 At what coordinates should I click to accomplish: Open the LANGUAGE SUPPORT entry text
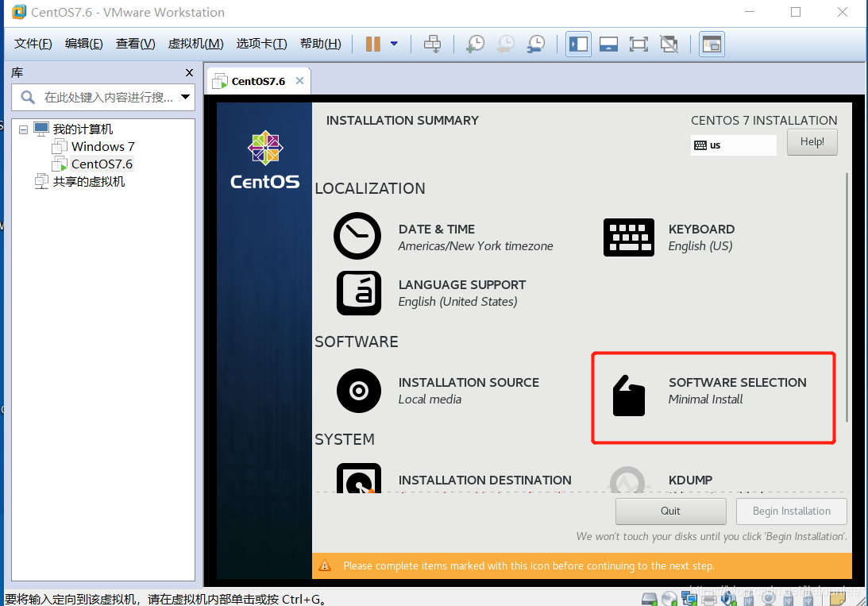click(x=461, y=293)
